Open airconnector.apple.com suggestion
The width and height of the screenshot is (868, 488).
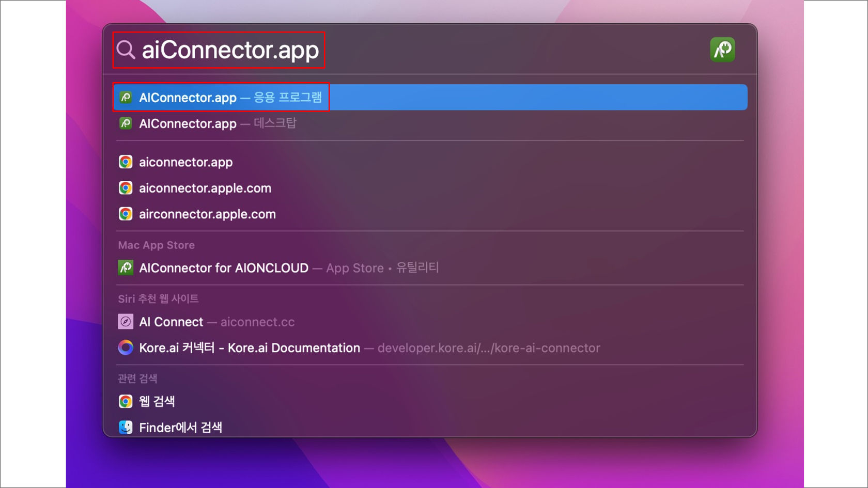coord(207,214)
